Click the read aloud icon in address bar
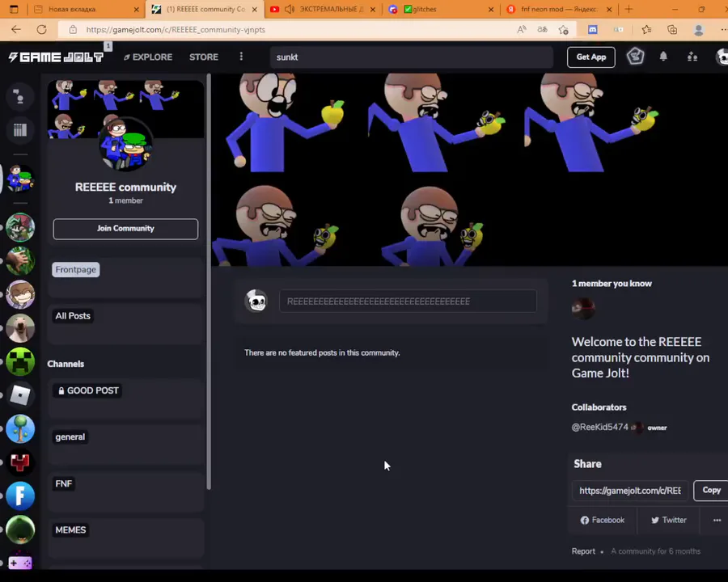This screenshot has height=582, width=728. pyautogui.click(x=522, y=30)
